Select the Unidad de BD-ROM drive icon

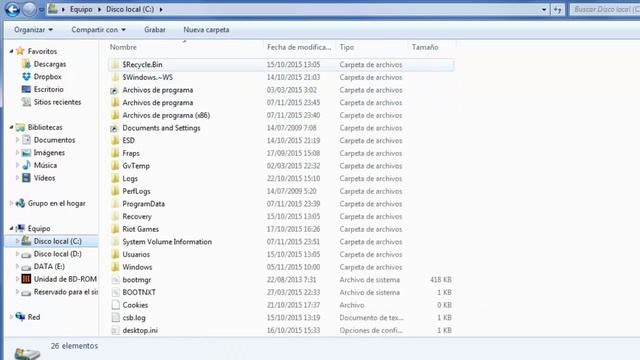[26, 279]
